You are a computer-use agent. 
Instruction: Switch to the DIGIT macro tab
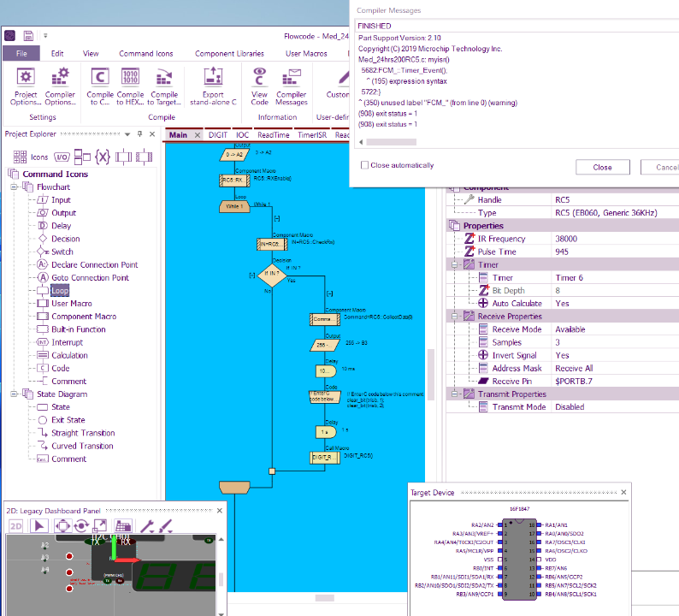(x=217, y=134)
